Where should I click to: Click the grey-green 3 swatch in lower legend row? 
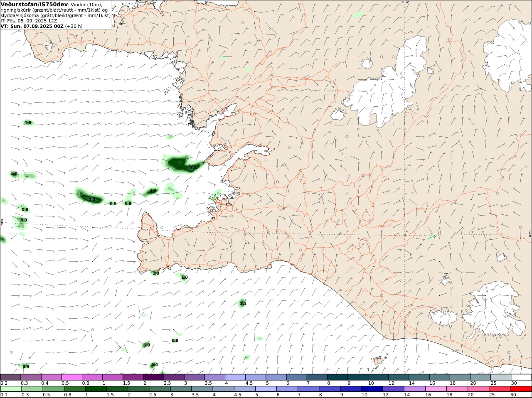pyautogui.click(x=181, y=389)
